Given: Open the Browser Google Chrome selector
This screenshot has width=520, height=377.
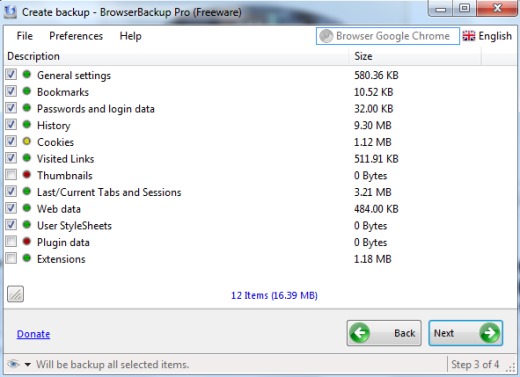Looking at the screenshot, I should [388, 36].
